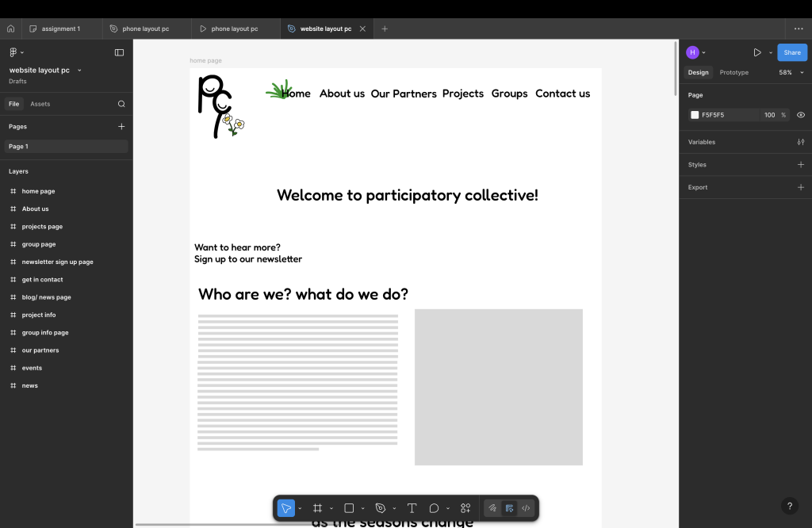Select the projects page layer
The image size is (812, 528).
click(42, 227)
